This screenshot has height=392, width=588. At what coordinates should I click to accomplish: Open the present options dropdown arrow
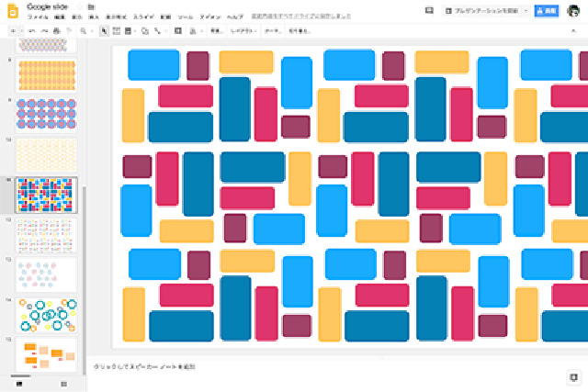[x=526, y=11]
